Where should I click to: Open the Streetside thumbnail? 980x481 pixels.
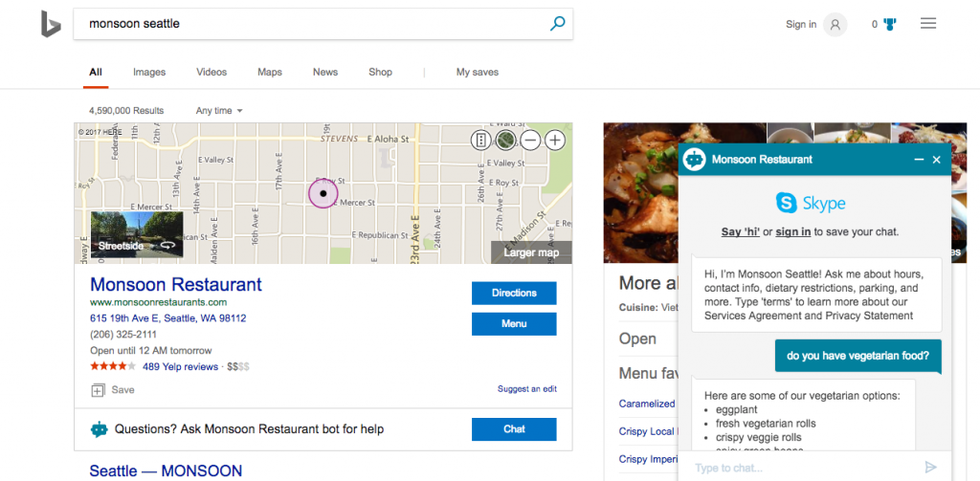[x=137, y=234]
